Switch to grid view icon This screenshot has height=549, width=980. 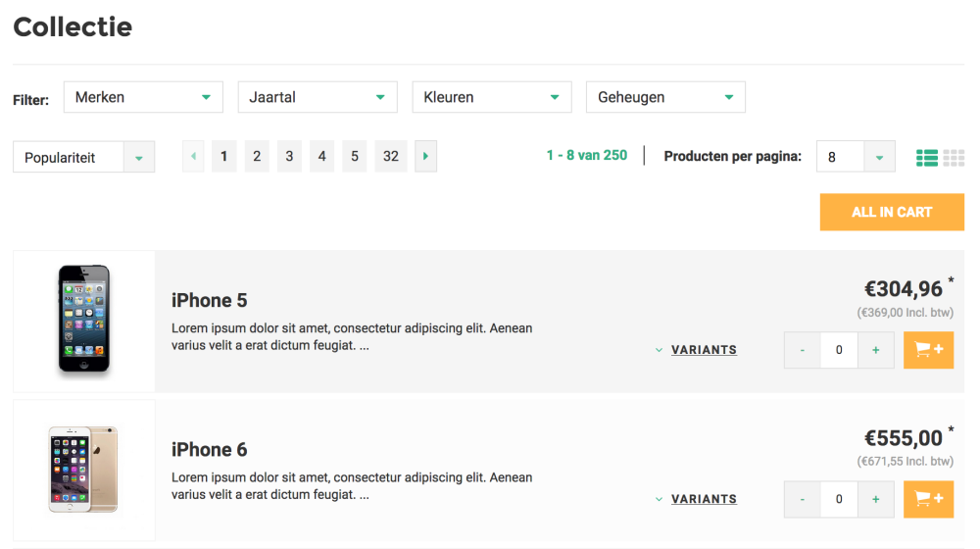954,158
